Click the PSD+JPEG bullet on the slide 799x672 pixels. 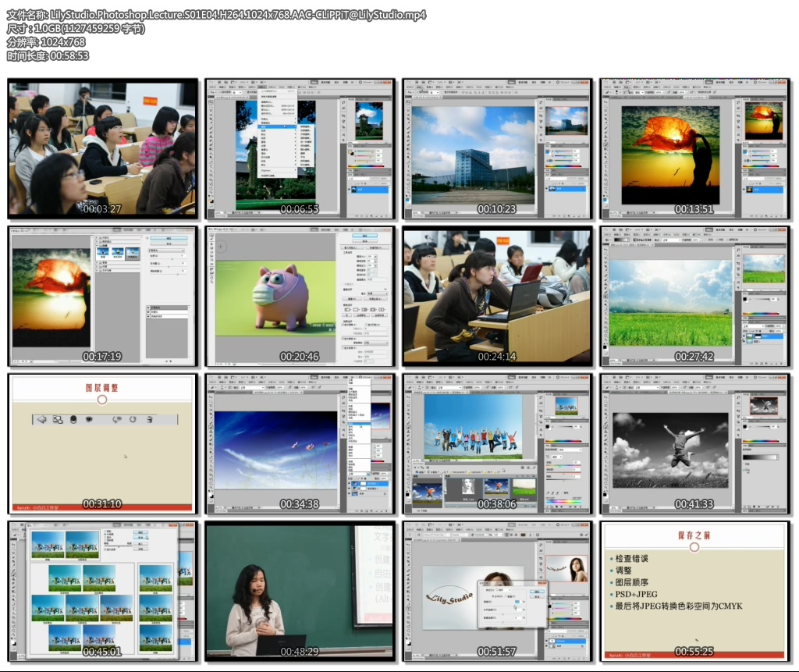pos(636,594)
